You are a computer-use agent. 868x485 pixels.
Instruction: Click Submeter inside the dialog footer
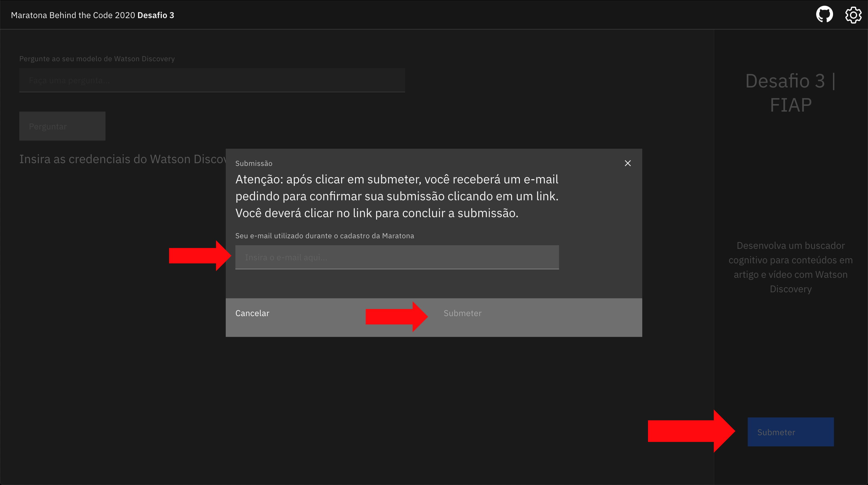pyautogui.click(x=462, y=313)
